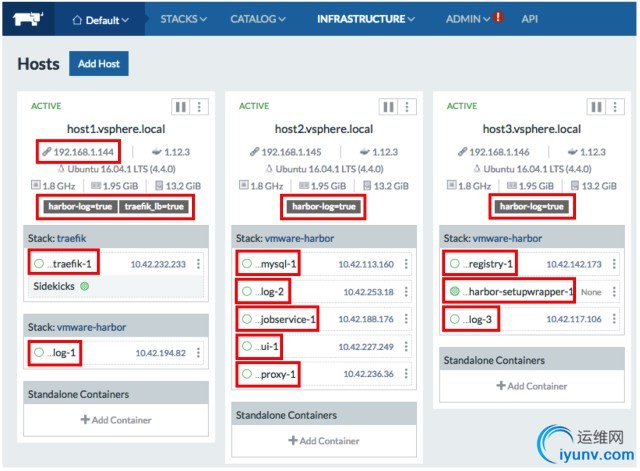Open vmware-harbor stack link on host3
The width and height of the screenshot is (640, 471).
(x=507, y=238)
